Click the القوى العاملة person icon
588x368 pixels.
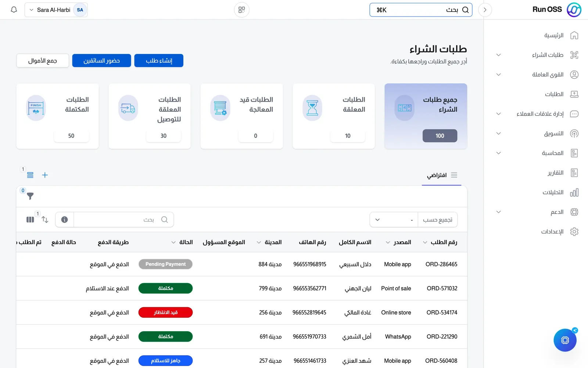tap(574, 75)
